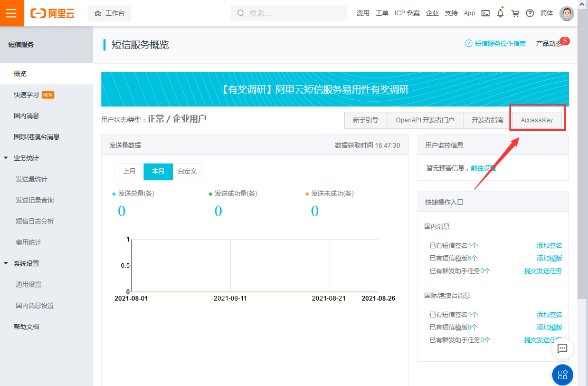This screenshot has height=386, width=588.
Task: Select the 本月 time range option
Action: tap(158, 171)
